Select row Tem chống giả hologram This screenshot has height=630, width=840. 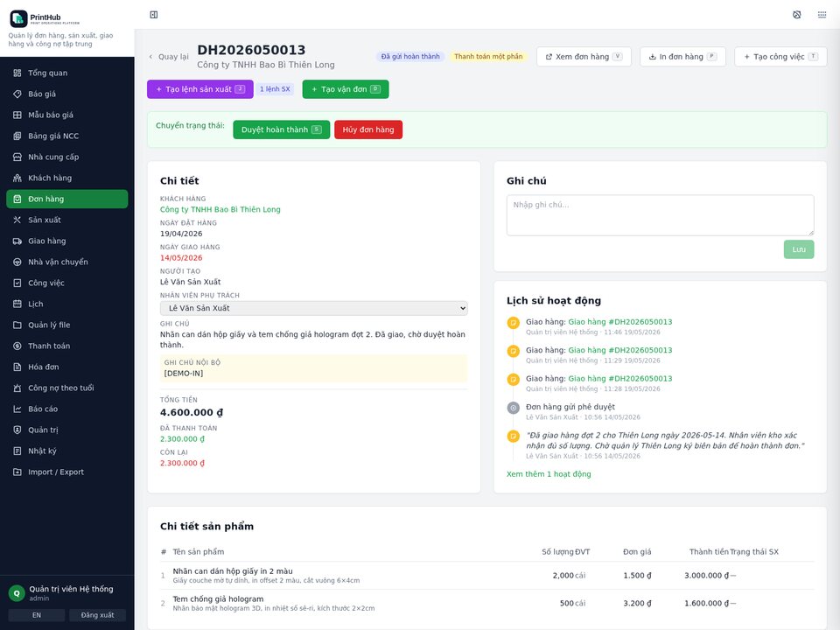pos(487,603)
